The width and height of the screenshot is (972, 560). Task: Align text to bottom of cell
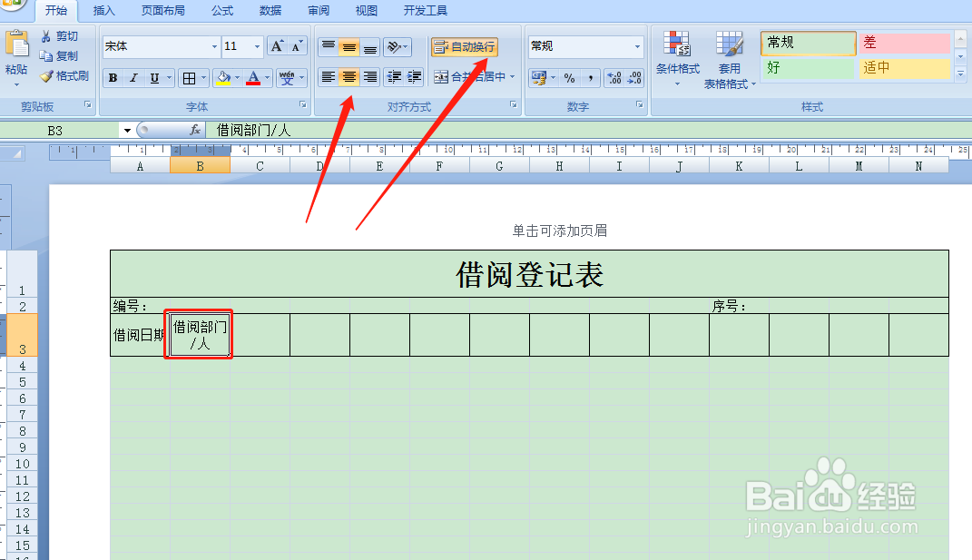tap(369, 46)
